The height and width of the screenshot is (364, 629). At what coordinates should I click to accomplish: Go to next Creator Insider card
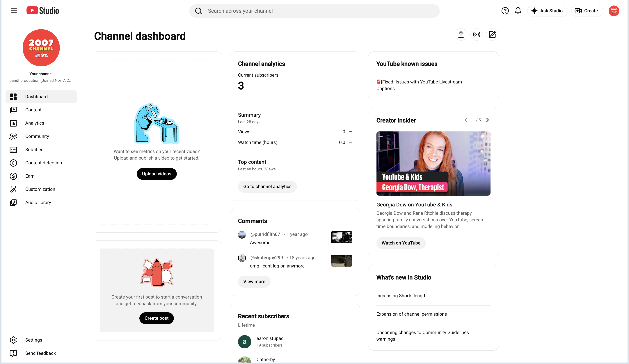[487, 120]
